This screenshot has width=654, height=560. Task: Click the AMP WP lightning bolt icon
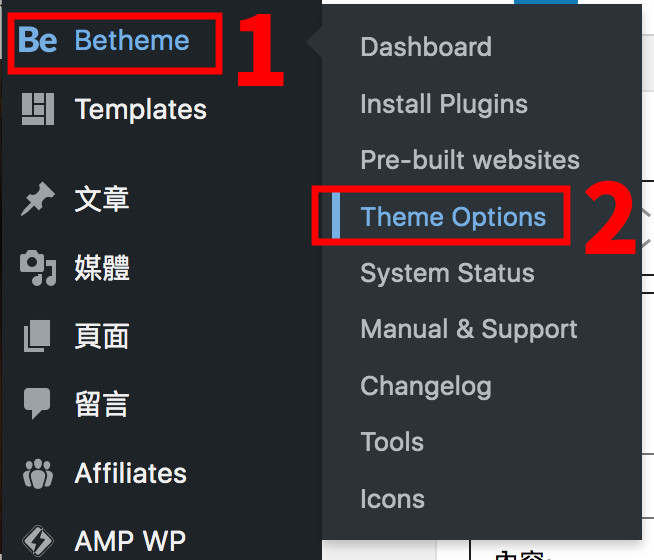coord(38,541)
